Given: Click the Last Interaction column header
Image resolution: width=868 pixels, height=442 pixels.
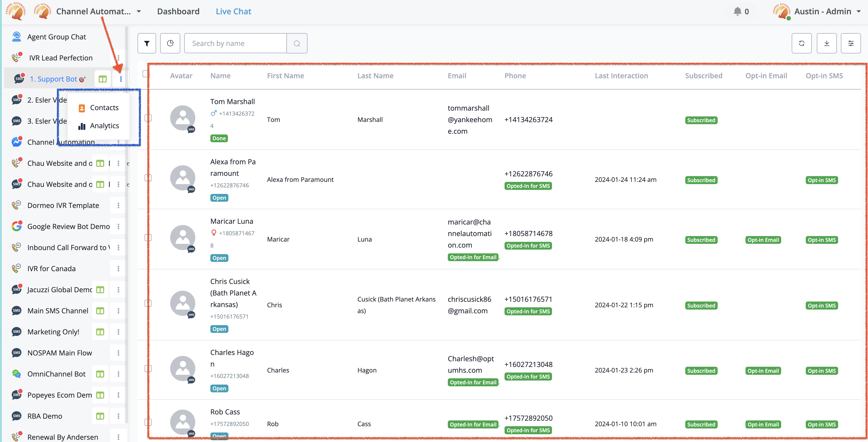Looking at the screenshot, I should [x=621, y=76].
